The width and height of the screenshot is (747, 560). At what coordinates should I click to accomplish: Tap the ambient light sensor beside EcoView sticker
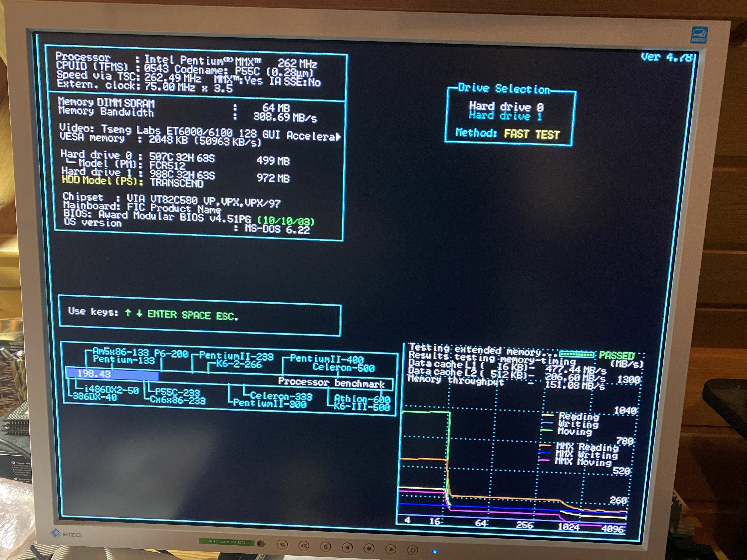(261, 544)
